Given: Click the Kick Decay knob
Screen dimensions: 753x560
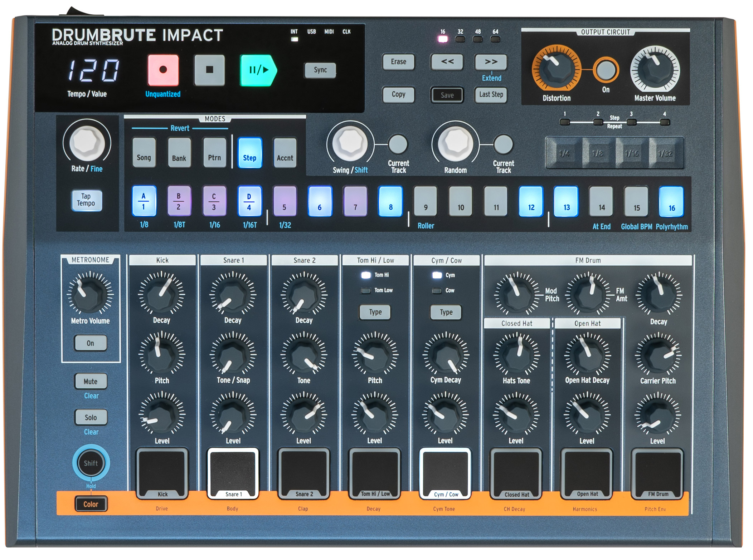Looking at the screenshot, I should coord(162,294).
